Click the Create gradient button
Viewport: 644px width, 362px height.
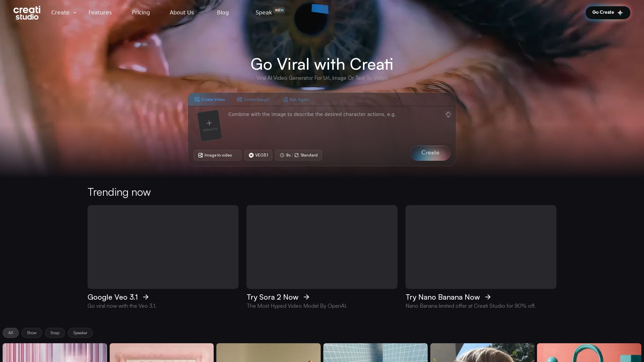430,153
